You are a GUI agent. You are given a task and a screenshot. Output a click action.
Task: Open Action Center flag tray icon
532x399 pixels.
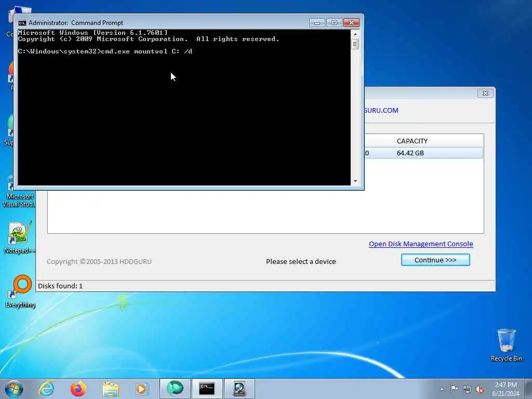454,389
